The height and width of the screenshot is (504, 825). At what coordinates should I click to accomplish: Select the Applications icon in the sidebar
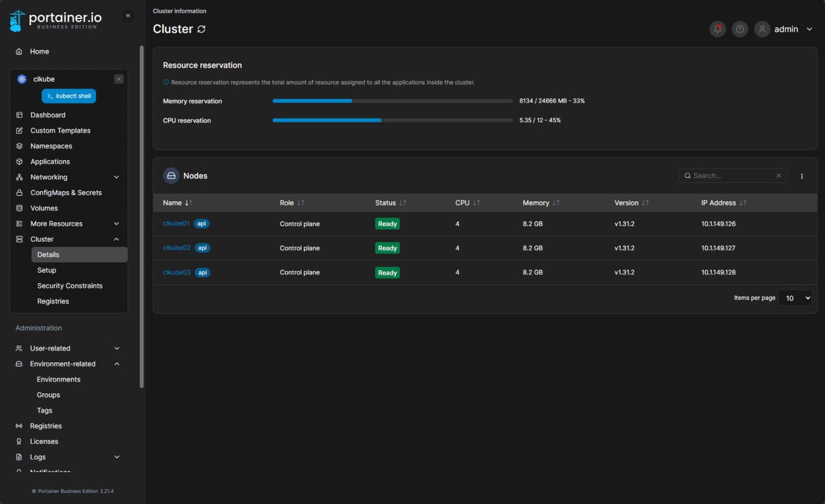pyautogui.click(x=19, y=162)
